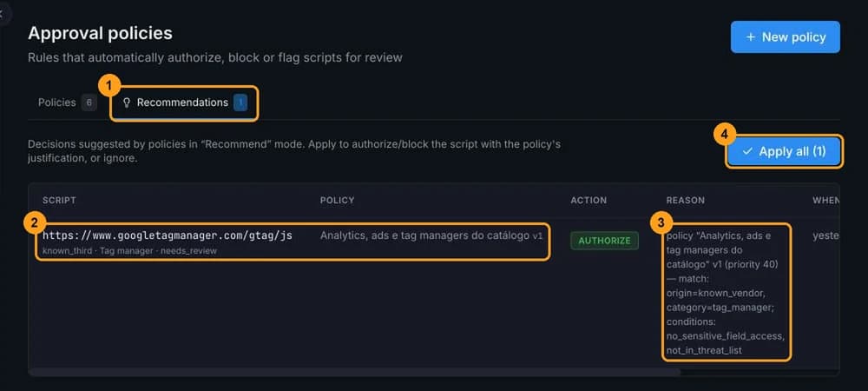Image resolution: width=868 pixels, height=391 pixels.
Task: Click the reason text mentioning priority 40
Action: (725, 293)
